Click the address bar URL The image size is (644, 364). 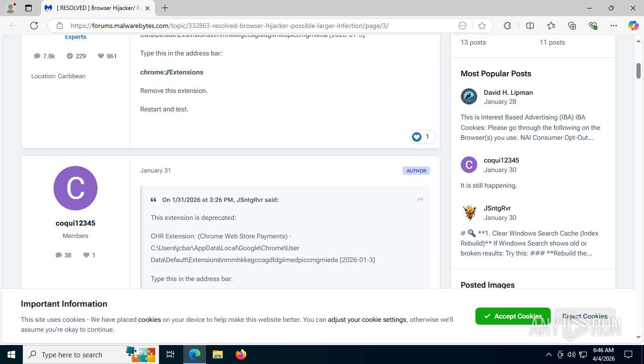click(230, 26)
